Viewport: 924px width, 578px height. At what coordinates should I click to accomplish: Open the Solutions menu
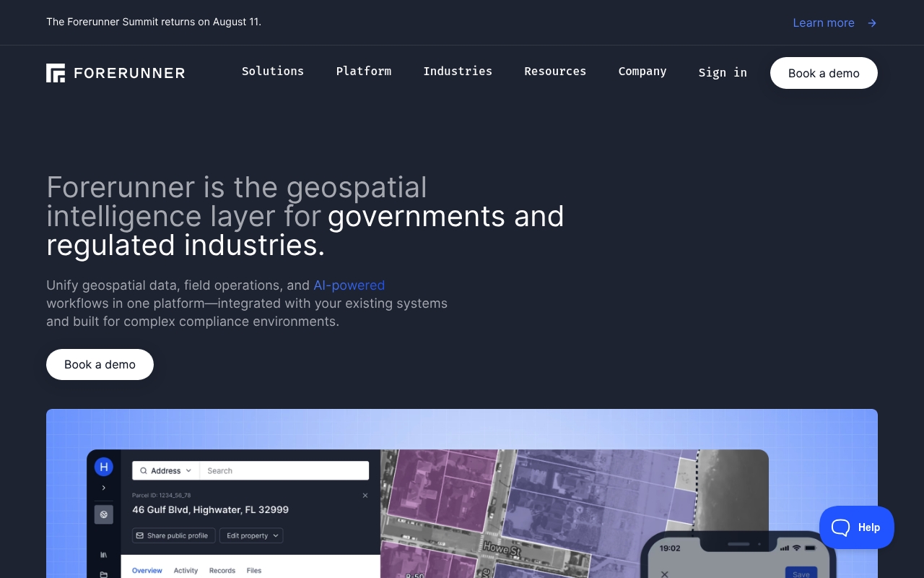click(x=273, y=71)
